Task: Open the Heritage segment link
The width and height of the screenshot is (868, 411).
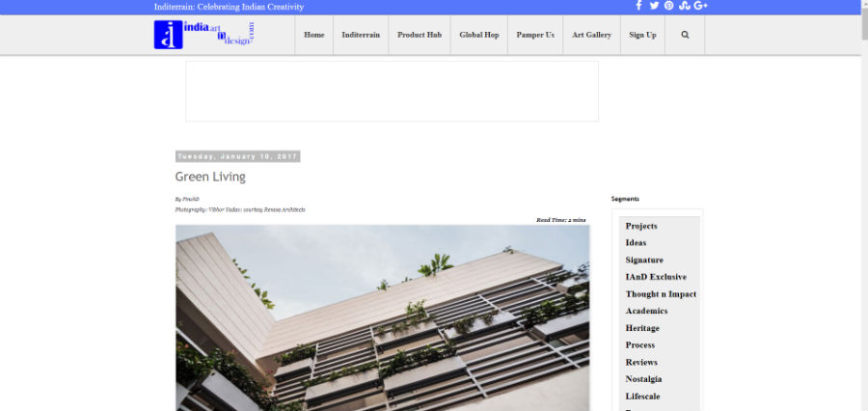Action: click(x=642, y=328)
